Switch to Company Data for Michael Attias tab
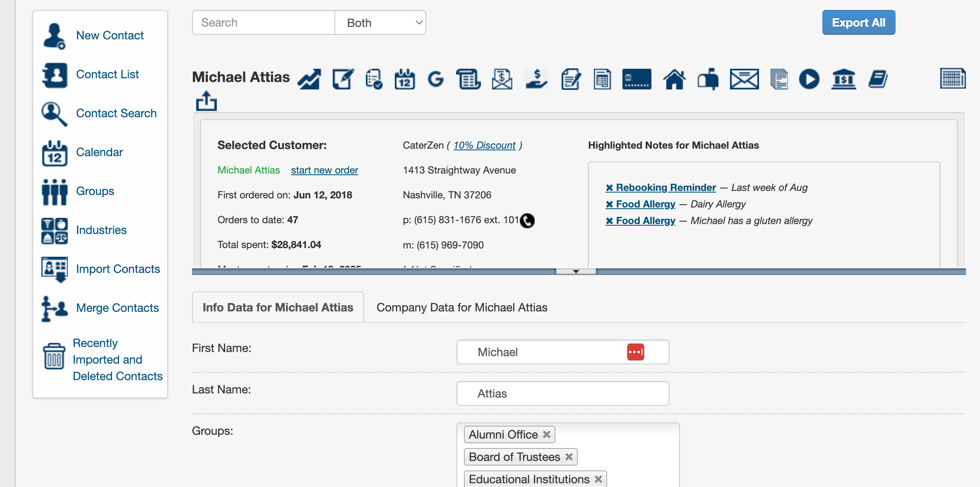The height and width of the screenshot is (487, 980). click(461, 307)
